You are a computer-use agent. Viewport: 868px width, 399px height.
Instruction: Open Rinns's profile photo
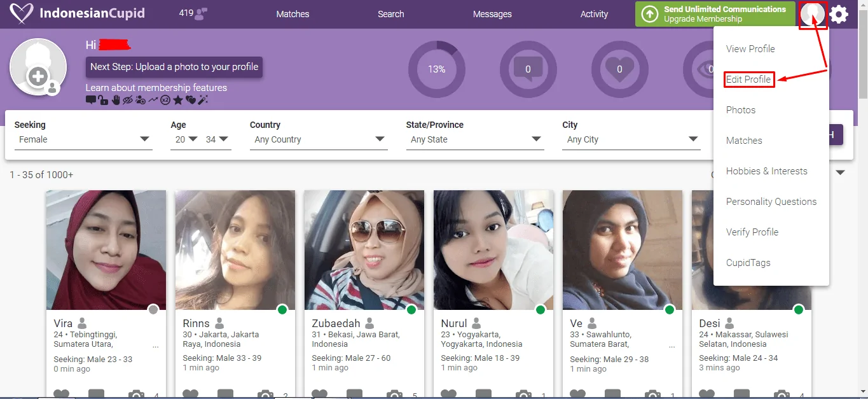tap(235, 250)
